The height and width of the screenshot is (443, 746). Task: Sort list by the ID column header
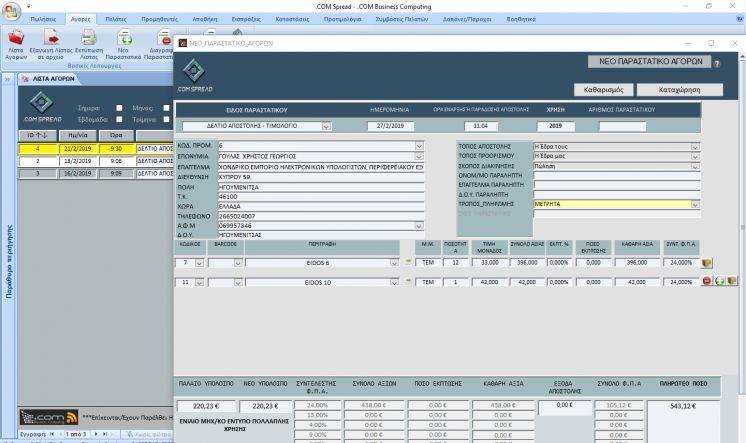(37, 136)
